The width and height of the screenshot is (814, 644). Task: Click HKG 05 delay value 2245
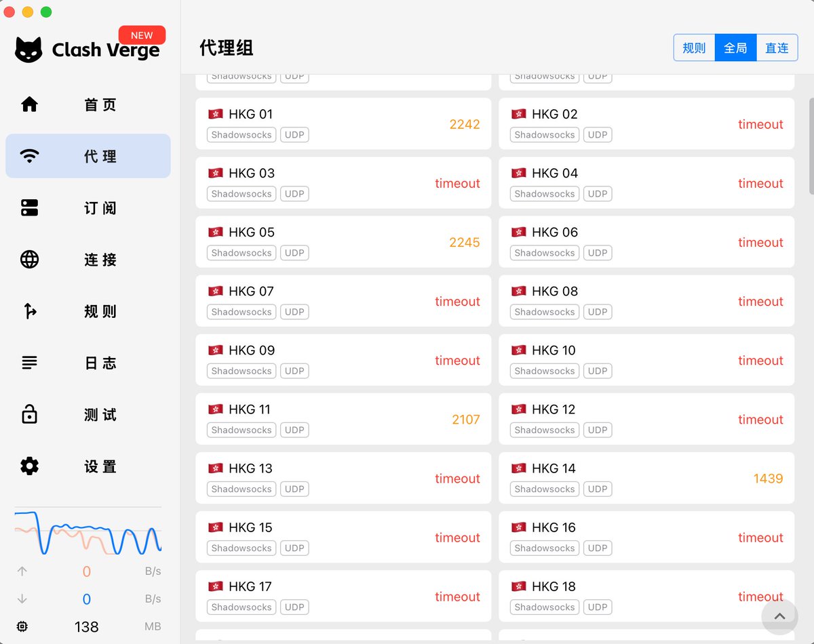pyautogui.click(x=465, y=242)
